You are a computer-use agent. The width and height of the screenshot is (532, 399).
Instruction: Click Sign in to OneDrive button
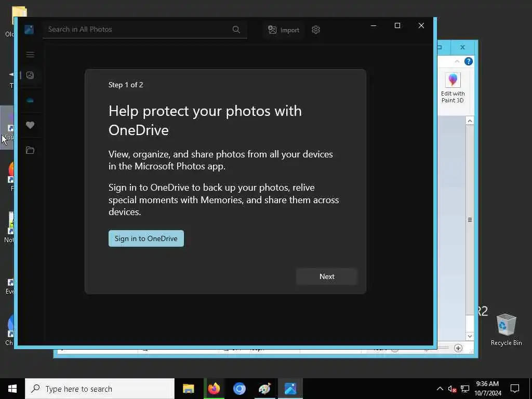[x=146, y=238]
